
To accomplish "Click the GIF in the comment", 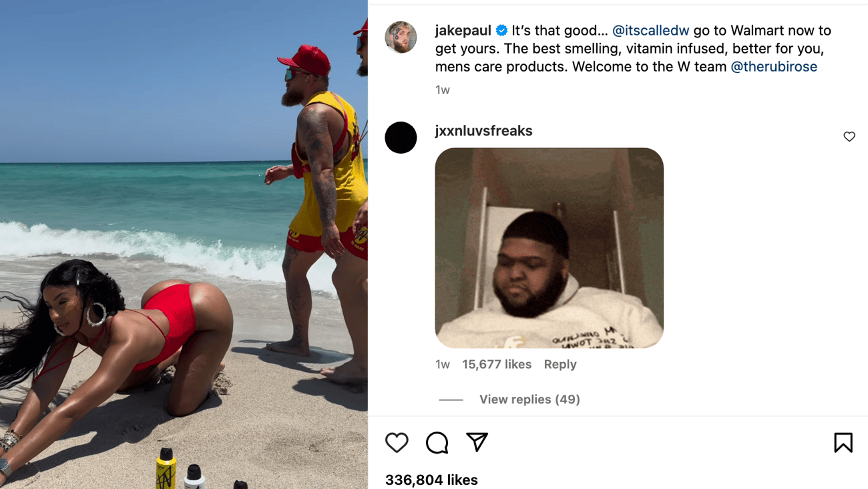I will click(x=549, y=248).
